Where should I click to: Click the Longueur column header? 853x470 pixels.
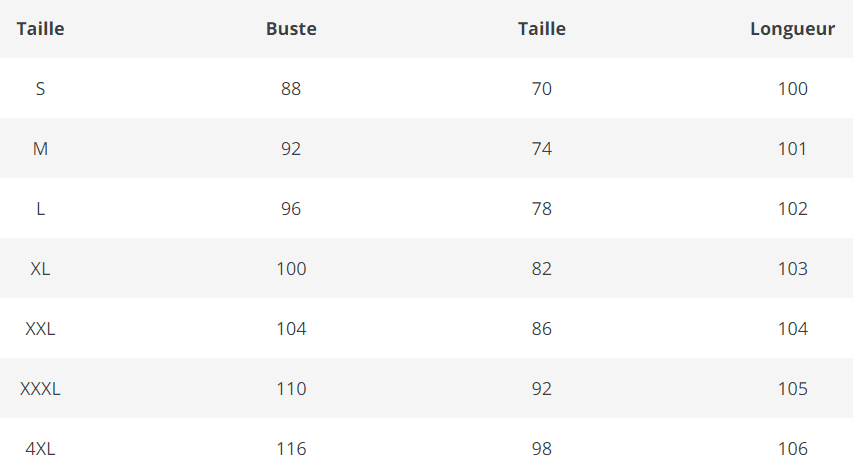click(x=792, y=29)
